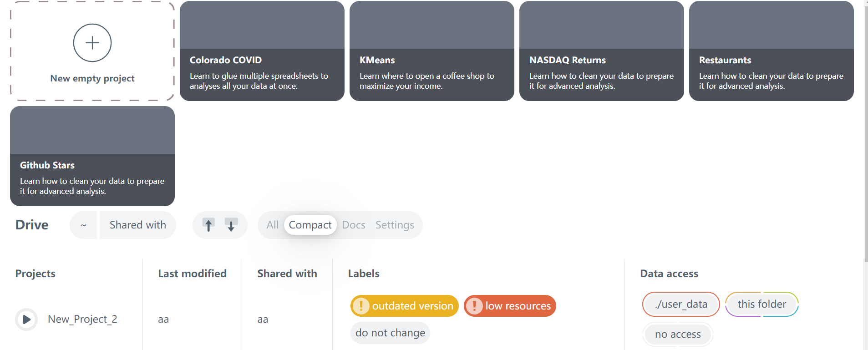Run New_Project_2 with the play icon
The width and height of the screenshot is (868, 350).
coord(26,320)
